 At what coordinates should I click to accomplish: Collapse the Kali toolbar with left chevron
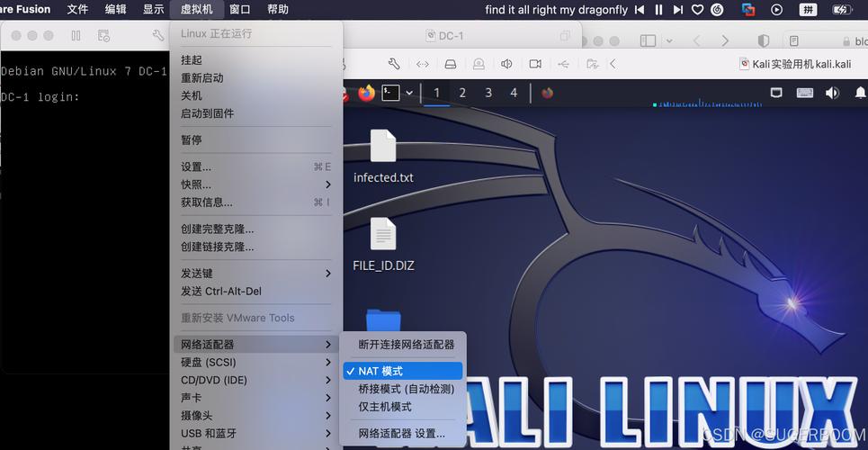(x=613, y=64)
